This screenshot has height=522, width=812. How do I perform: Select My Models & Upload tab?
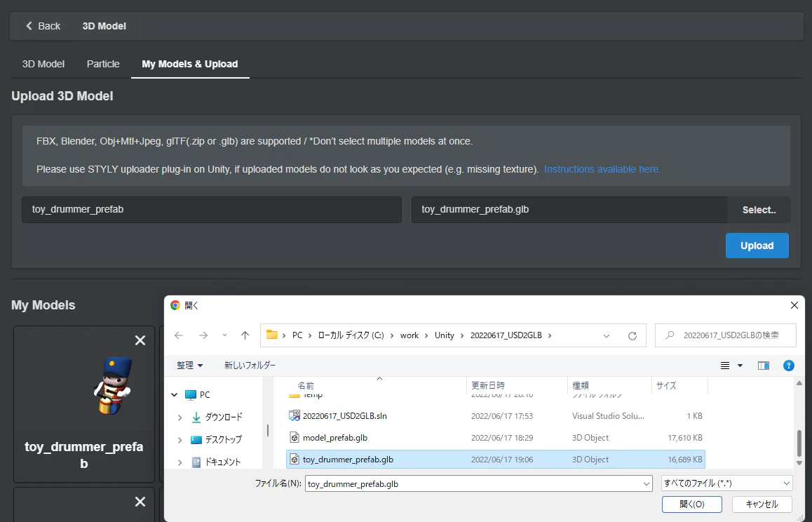point(190,64)
